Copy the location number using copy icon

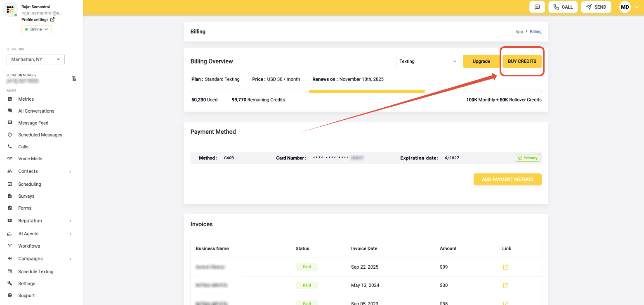click(74, 79)
